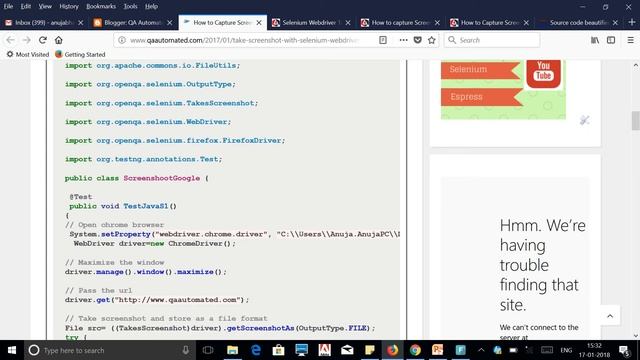Toggle the sidebars icon
Viewport: 640px width, 360px height.
(611, 40)
